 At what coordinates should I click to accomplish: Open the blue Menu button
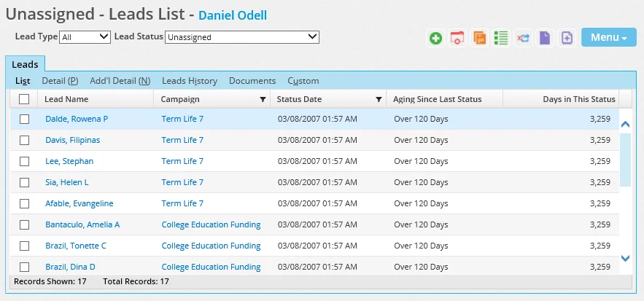pyautogui.click(x=609, y=38)
